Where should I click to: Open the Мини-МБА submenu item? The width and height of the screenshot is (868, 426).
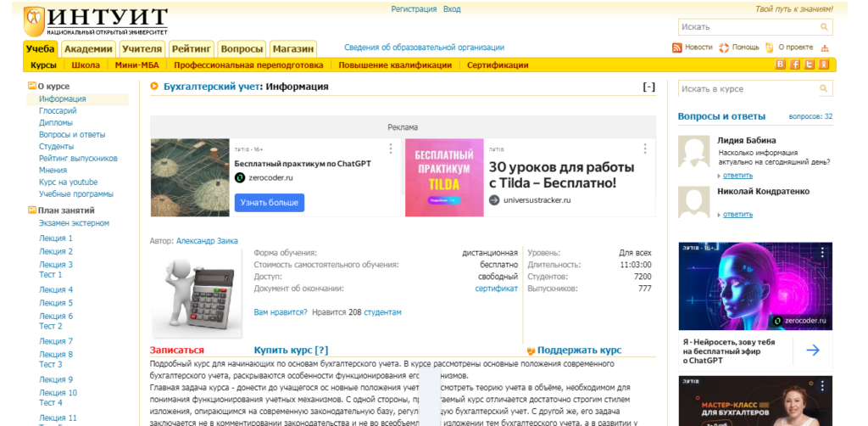point(136,64)
